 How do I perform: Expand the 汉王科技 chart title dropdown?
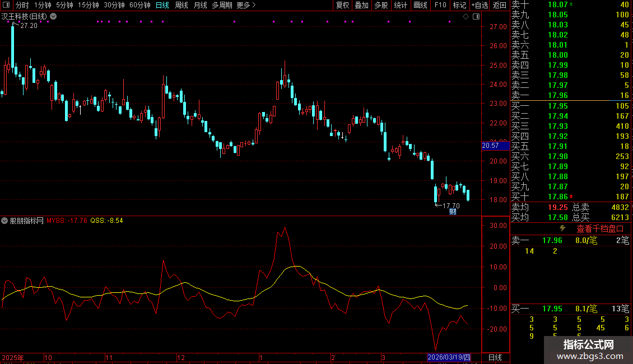[53, 17]
